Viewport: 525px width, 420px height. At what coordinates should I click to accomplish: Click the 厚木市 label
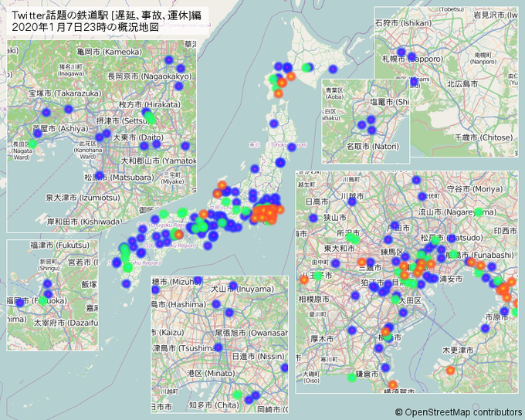322,339
